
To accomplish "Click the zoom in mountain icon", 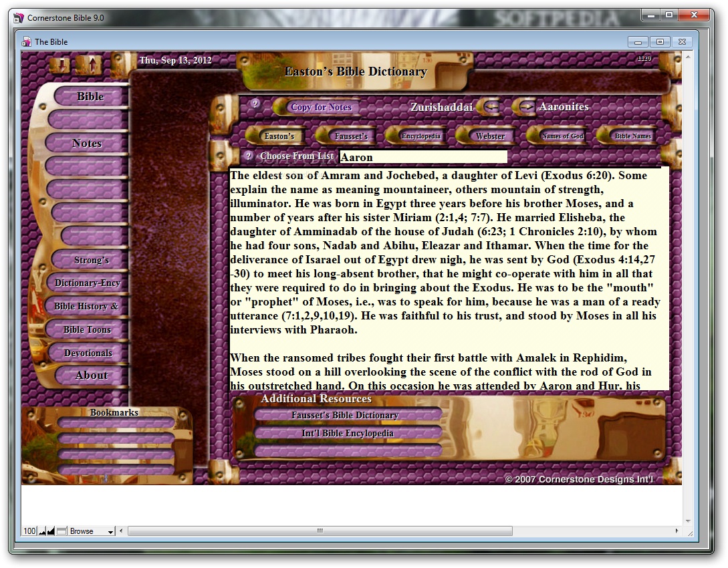I will tap(51, 531).
